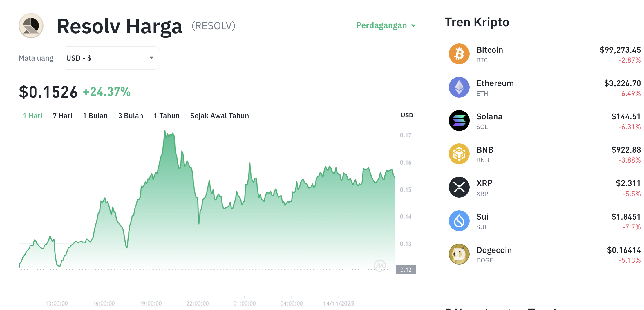Expand the Perdagangan dropdown chevron
This screenshot has width=644, height=310.
click(413, 26)
